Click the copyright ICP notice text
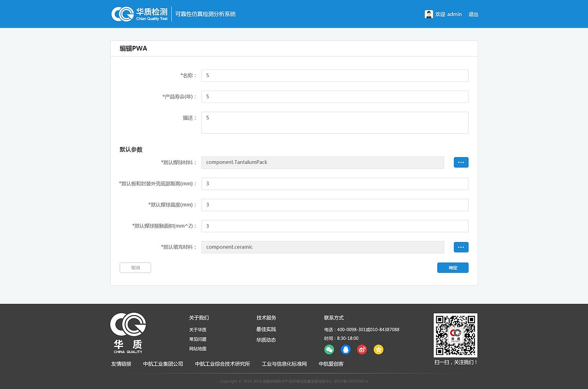Image resolution: width=588 pixels, height=389 pixels. 294,381
